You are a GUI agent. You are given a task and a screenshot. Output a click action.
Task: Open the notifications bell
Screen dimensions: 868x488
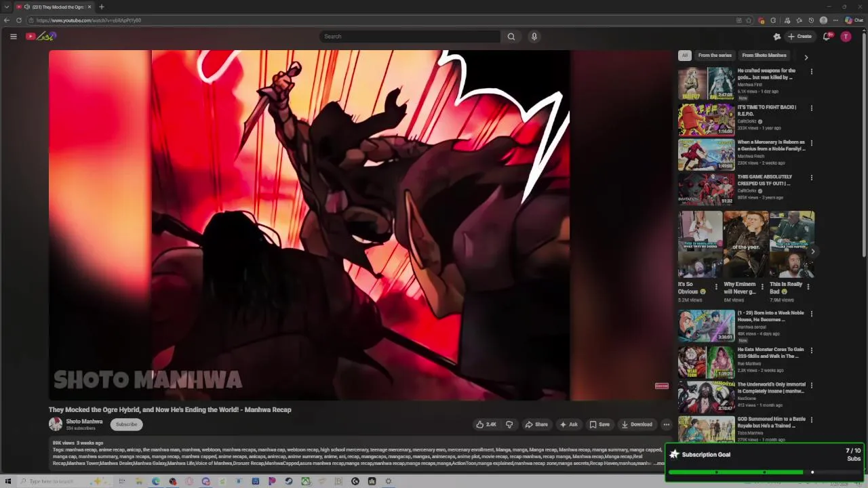(x=827, y=37)
